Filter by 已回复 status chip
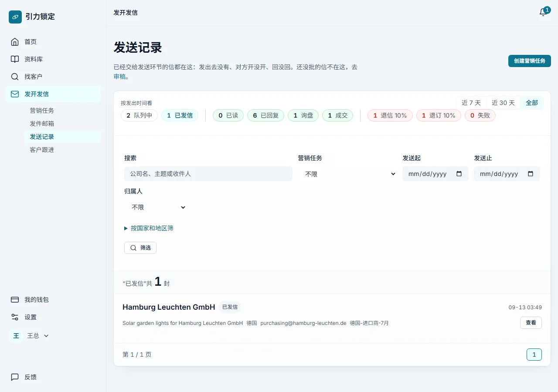Screen dimensions: 558x392 click(x=265, y=115)
